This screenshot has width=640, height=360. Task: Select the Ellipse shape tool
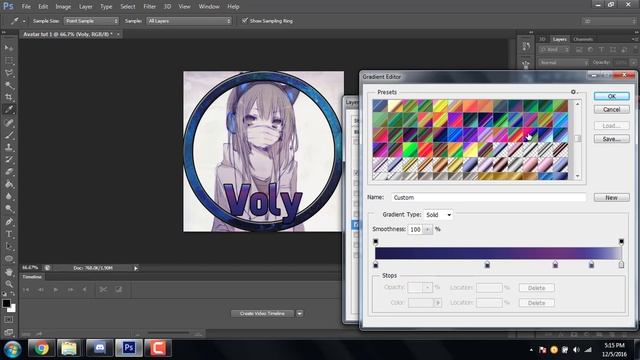9,259
